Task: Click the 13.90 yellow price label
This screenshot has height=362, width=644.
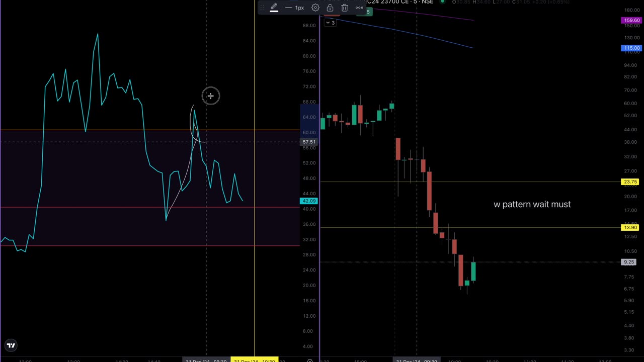Action: [630, 228]
